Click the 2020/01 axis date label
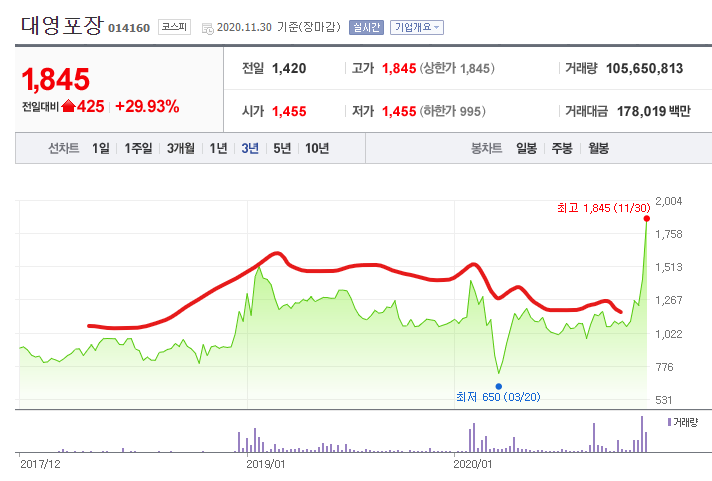The width and height of the screenshot is (712, 481). 473,464
